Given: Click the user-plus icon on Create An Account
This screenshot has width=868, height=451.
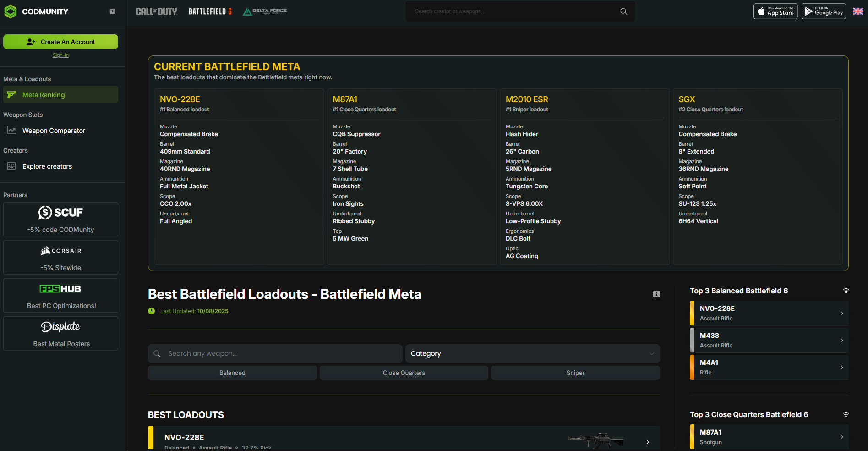Looking at the screenshot, I should click(x=31, y=42).
